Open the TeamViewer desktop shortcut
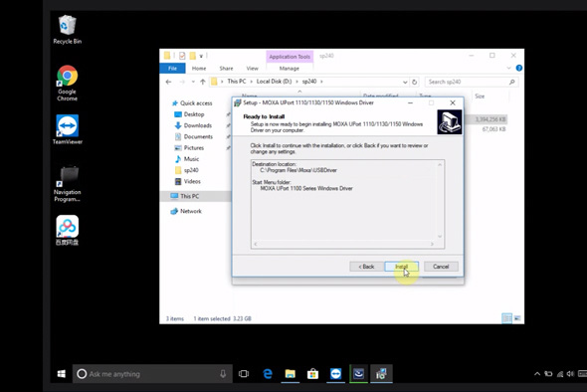Screen dimensions: 587x392 click(68, 129)
